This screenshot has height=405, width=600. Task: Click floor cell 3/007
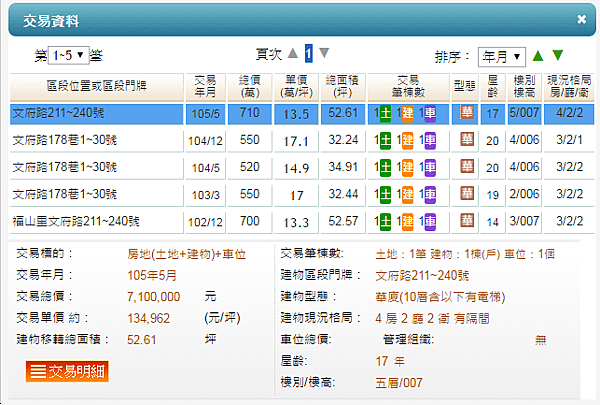point(524,221)
